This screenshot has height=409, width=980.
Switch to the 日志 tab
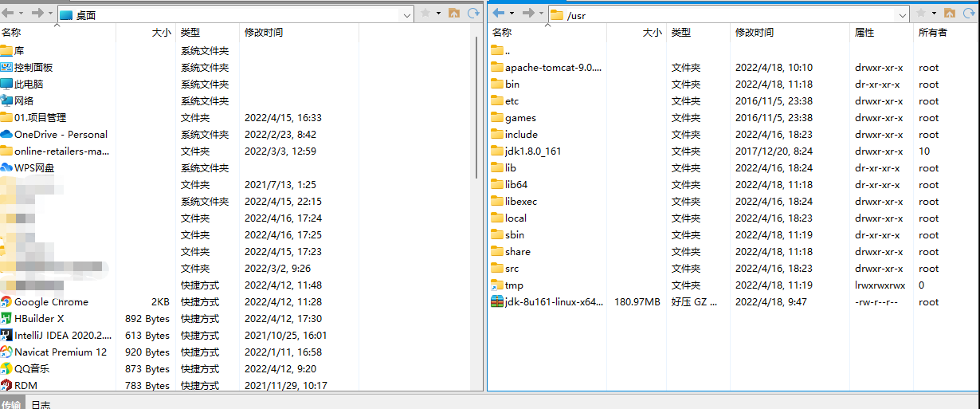(x=41, y=404)
